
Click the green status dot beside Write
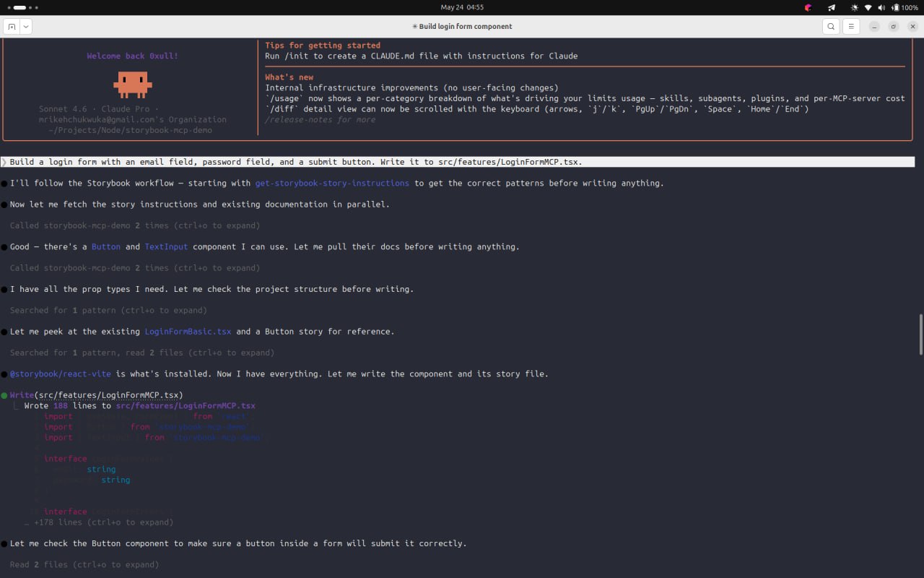pos(4,395)
